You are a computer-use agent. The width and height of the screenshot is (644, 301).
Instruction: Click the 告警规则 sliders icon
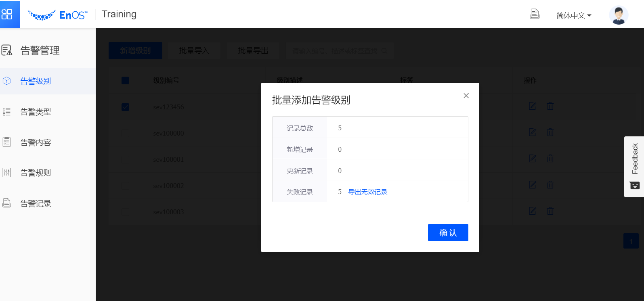(x=6, y=173)
